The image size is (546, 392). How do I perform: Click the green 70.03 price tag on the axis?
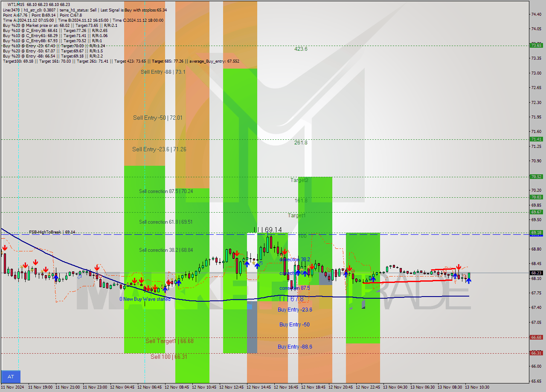pyautogui.click(x=536, y=197)
